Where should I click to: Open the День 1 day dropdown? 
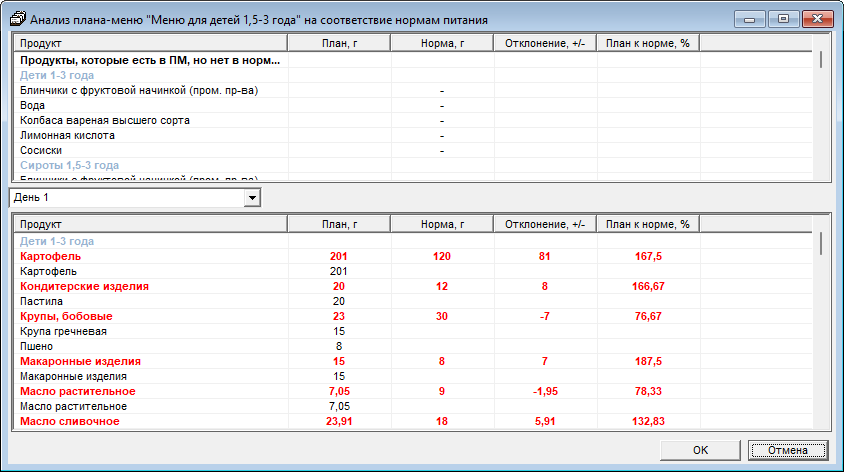tap(252, 198)
